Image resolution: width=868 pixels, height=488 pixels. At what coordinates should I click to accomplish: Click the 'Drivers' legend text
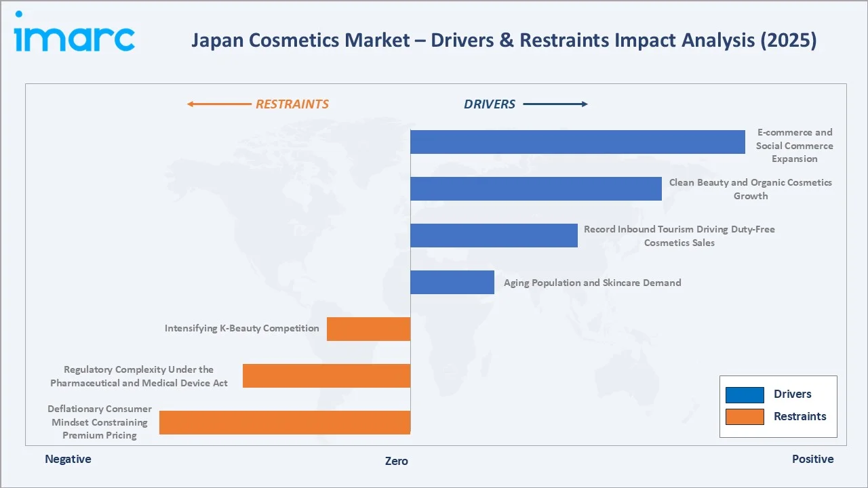click(793, 394)
